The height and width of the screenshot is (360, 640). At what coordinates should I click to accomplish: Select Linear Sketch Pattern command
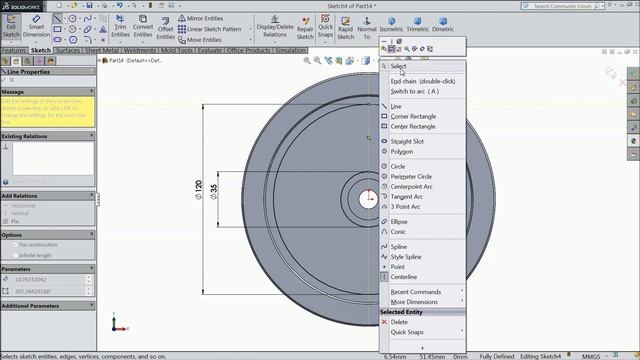pyautogui.click(x=209, y=29)
